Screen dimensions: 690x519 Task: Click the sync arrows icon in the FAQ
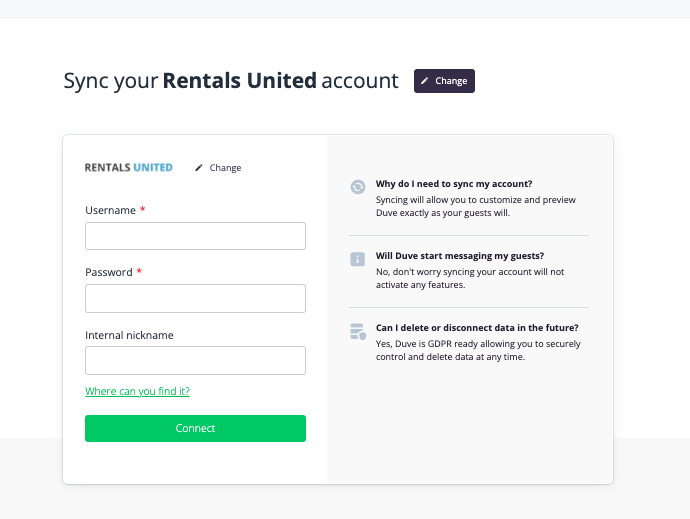[358, 187]
